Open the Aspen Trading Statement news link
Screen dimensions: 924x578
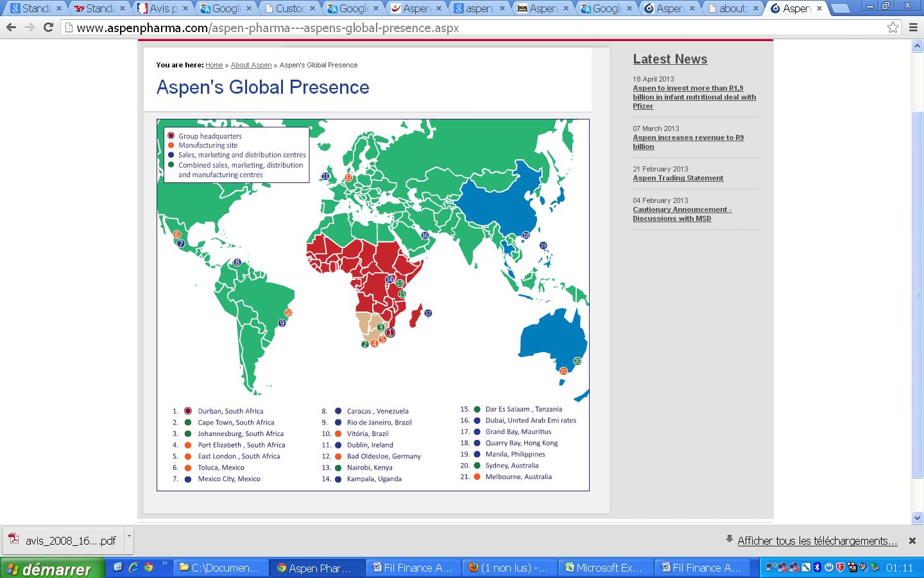tap(678, 178)
